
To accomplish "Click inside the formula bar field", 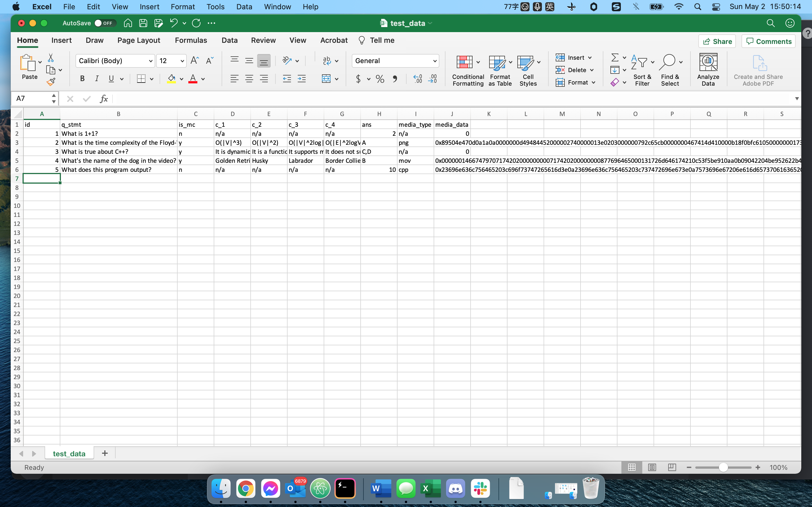I will (x=436, y=99).
